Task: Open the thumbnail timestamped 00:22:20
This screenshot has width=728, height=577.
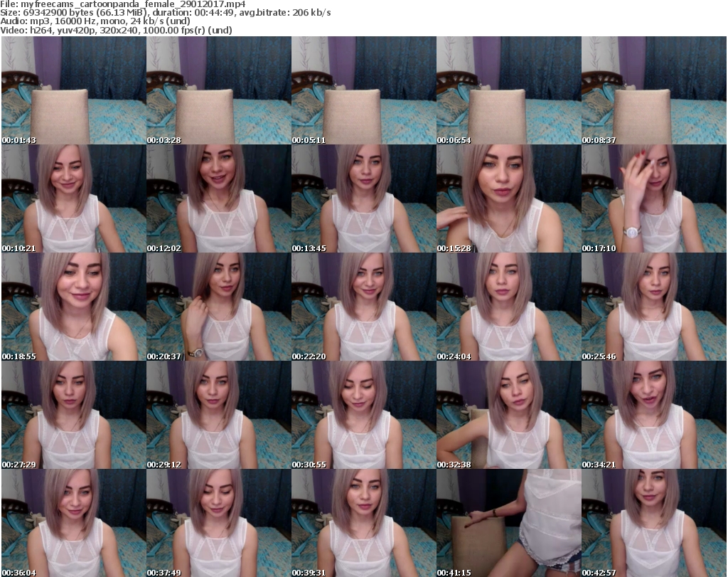Action: coord(363,307)
